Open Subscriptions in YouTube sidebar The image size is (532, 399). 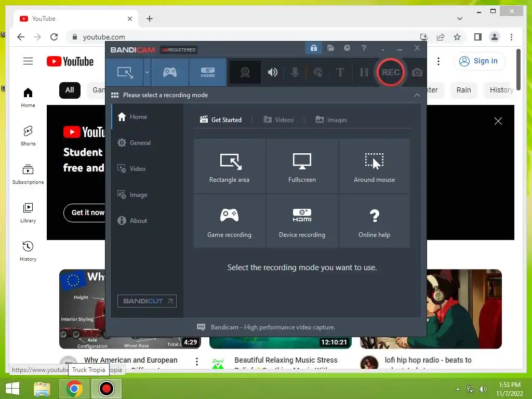28,175
